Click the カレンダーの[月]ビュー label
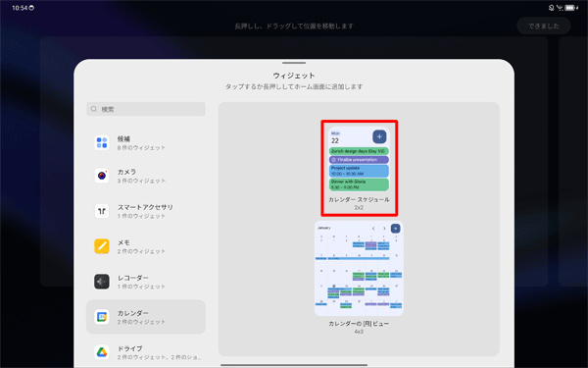The width and height of the screenshot is (588, 368). (x=359, y=323)
